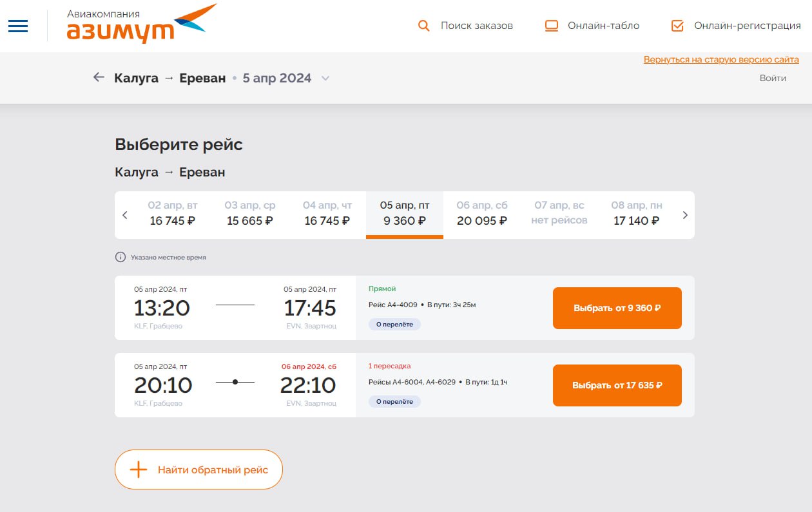This screenshot has height=512, width=812.
Task: Choose the direct flight from 9 360 ₽
Action: (617, 308)
